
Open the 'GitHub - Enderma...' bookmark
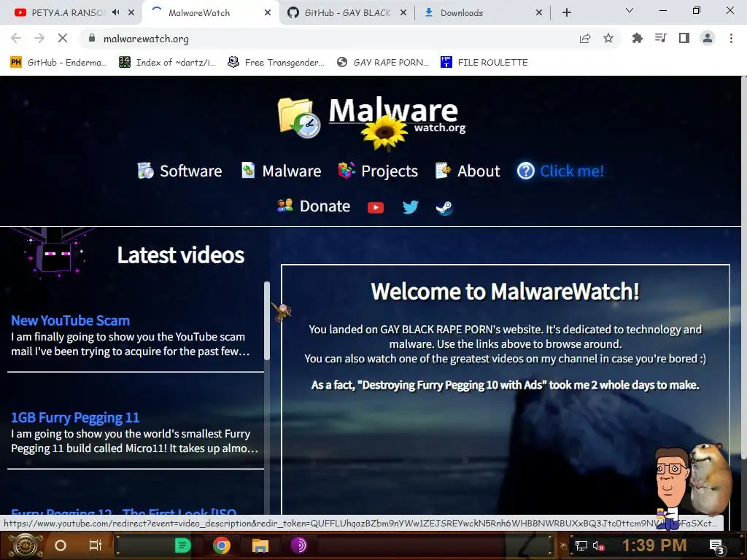[58, 63]
